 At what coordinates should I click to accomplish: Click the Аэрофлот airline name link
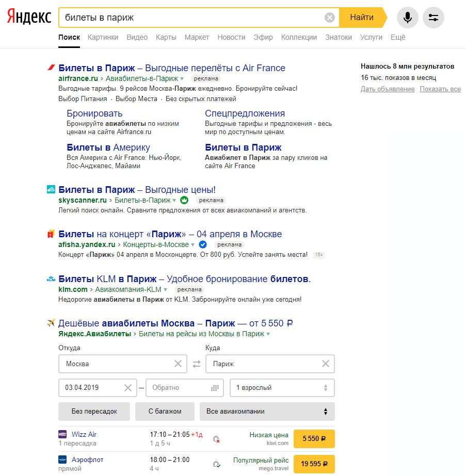[x=87, y=460]
